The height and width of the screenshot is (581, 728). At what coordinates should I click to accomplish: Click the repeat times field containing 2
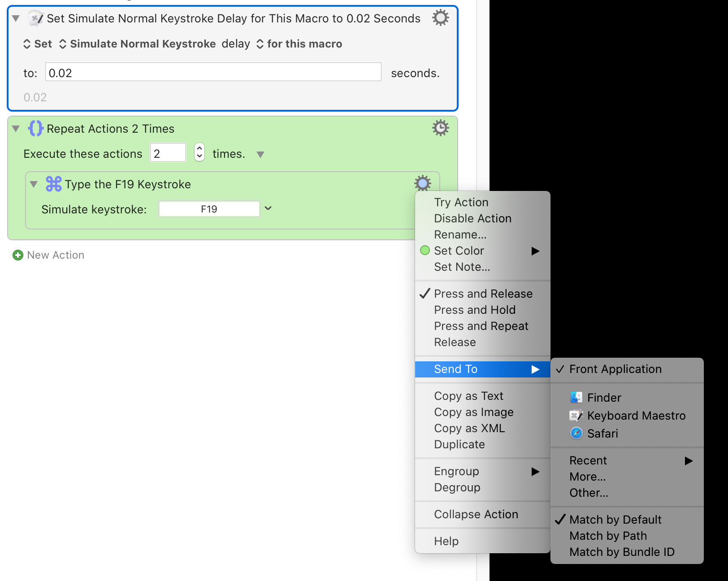pos(168,152)
